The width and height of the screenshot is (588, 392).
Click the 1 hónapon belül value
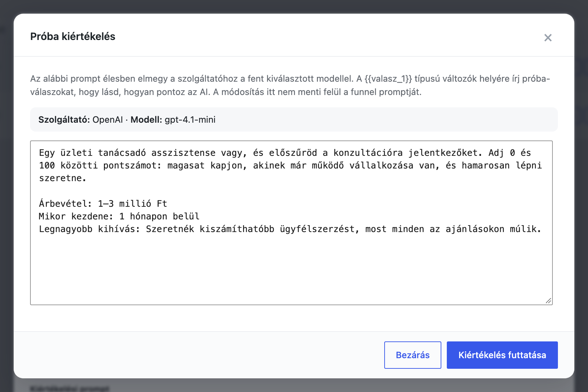(159, 216)
